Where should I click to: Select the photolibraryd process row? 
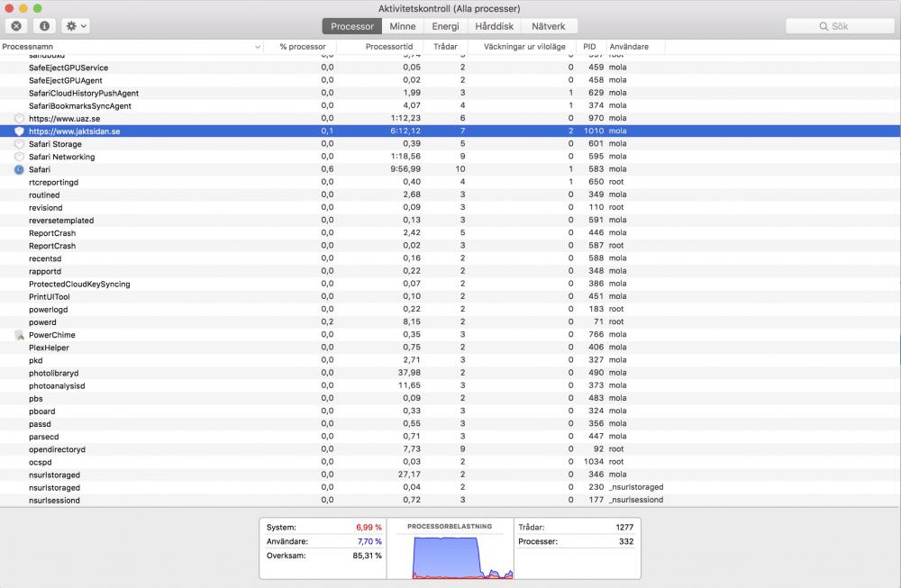coord(54,373)
